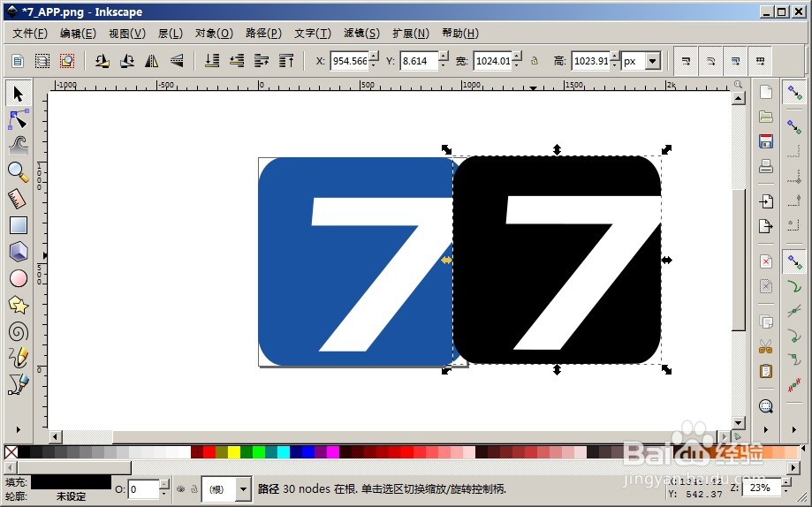Toggle layer visibility eye icon
This screenshot has height=507, width=812.
181,488
